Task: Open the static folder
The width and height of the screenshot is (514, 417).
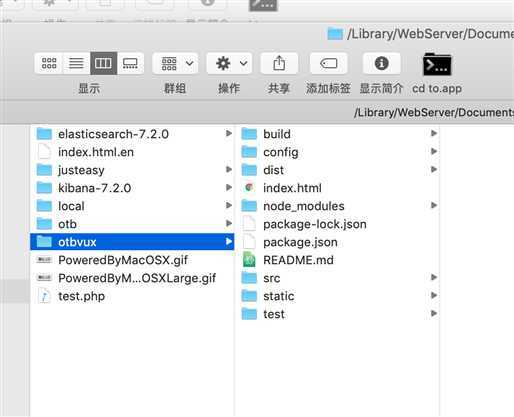Action: point(338,296)
